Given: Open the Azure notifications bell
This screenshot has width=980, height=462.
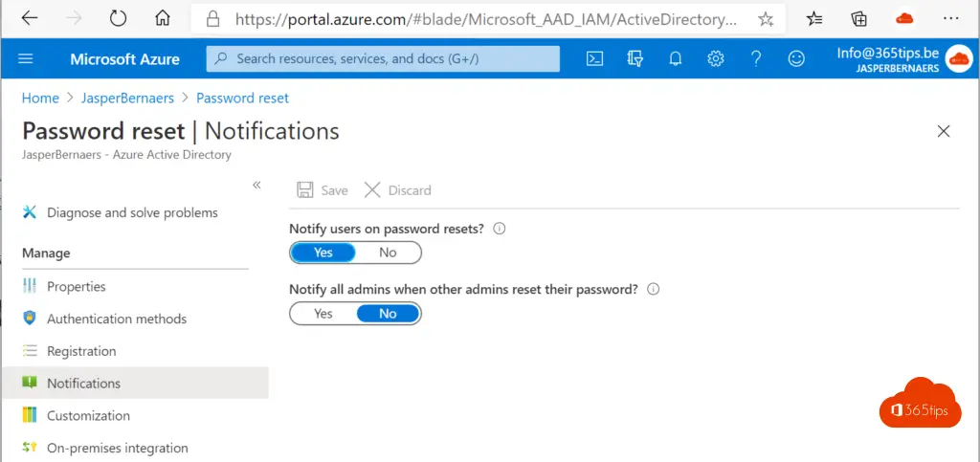Looking at the screenshot, I should (x=675, y=58).
